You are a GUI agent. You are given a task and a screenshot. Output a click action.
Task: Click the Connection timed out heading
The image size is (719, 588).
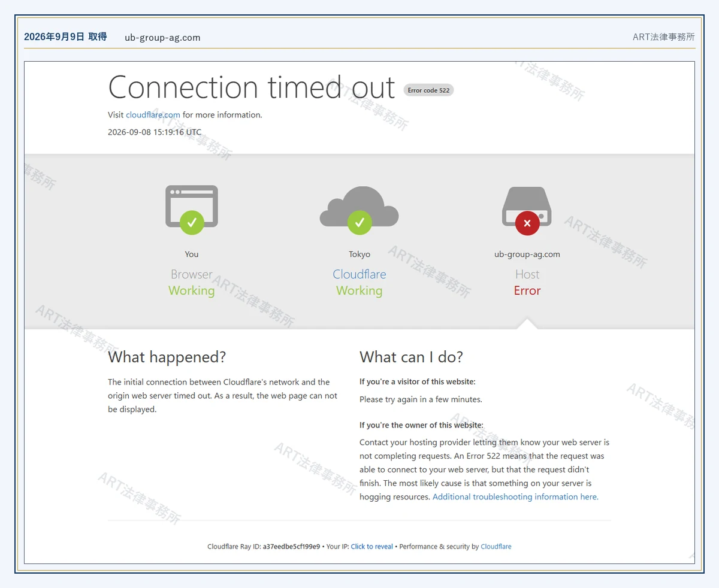[x=252, y=87]
